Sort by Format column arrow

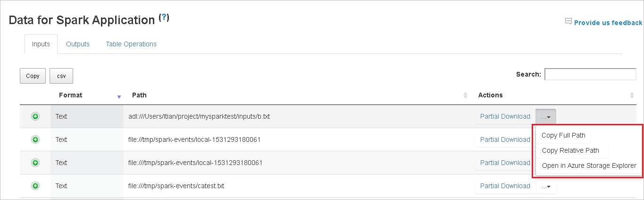[119, 96]
